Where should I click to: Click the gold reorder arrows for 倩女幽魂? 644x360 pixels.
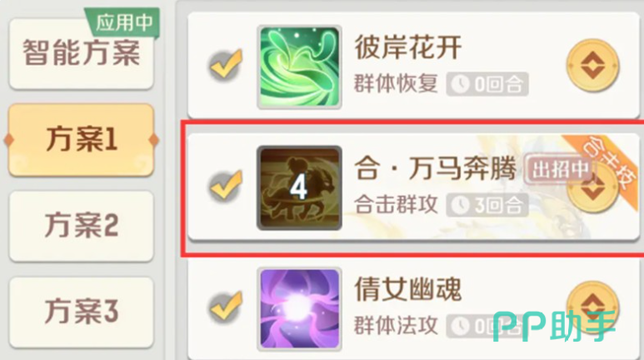pos(592,306)
